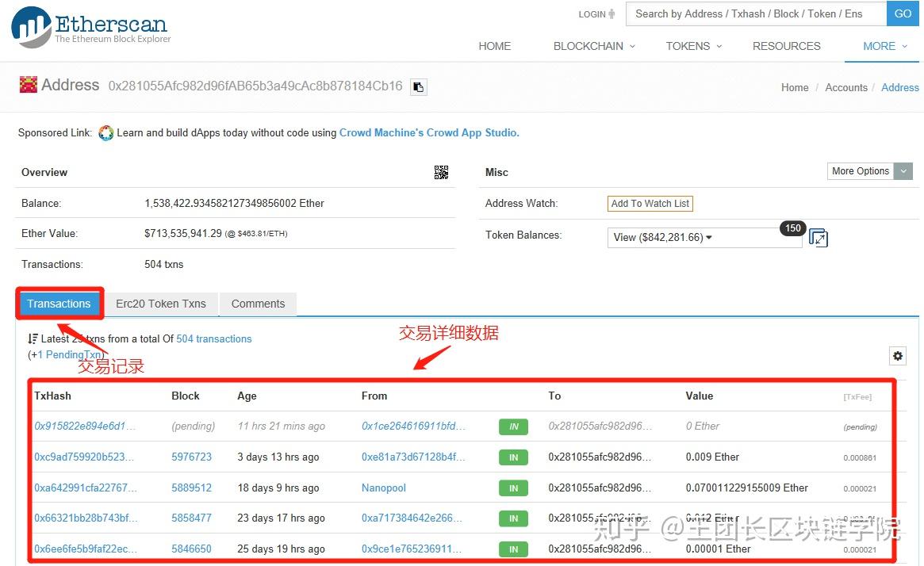Screen dimensions: 924x566
Task: Open sender 0x9ce1e765236911 address
Action: tap(412, 549)
